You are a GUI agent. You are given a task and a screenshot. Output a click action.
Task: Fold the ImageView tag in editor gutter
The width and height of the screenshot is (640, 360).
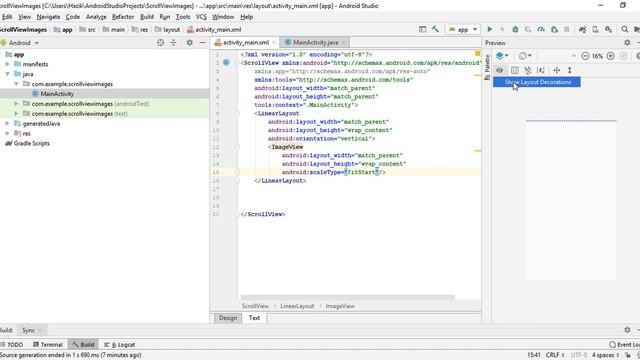(x=237, y=147)
